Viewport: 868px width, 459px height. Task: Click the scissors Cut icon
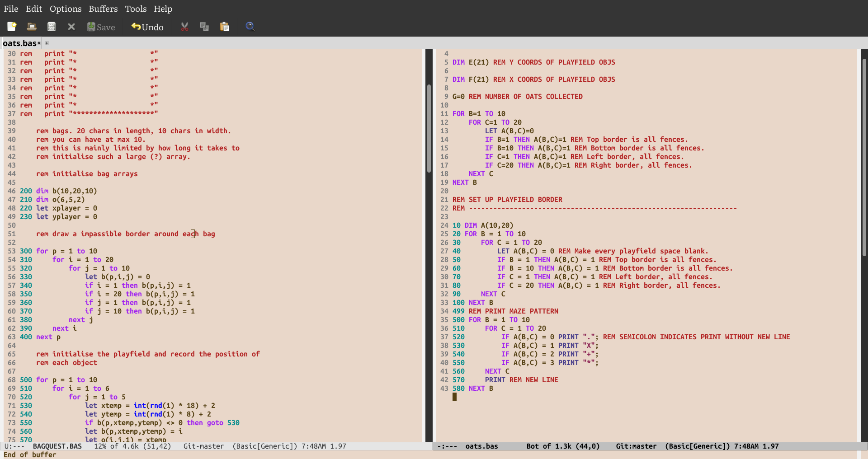point(184,27)
